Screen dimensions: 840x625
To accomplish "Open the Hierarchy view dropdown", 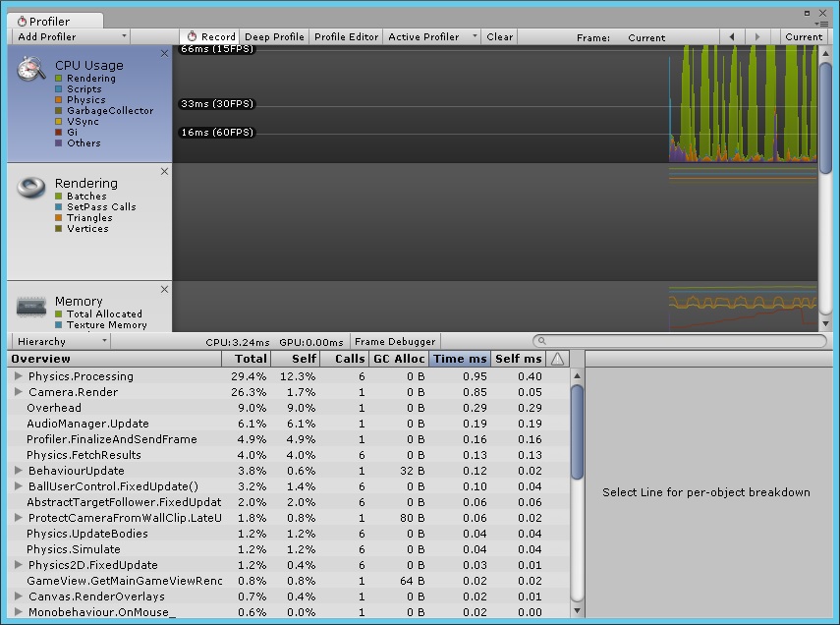I will pyautogui.click(x=61, y=341).
